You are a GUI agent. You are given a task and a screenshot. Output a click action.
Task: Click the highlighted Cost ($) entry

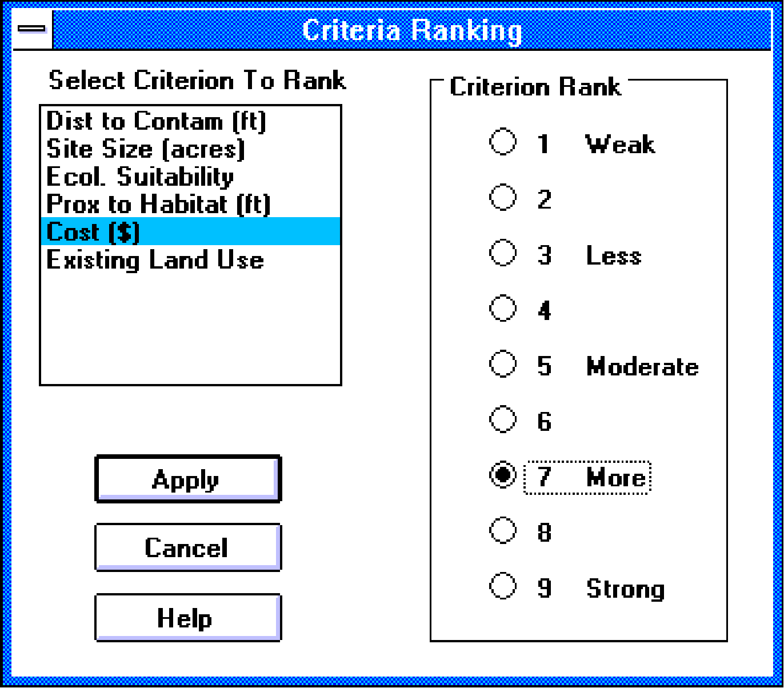pos(94,232)
